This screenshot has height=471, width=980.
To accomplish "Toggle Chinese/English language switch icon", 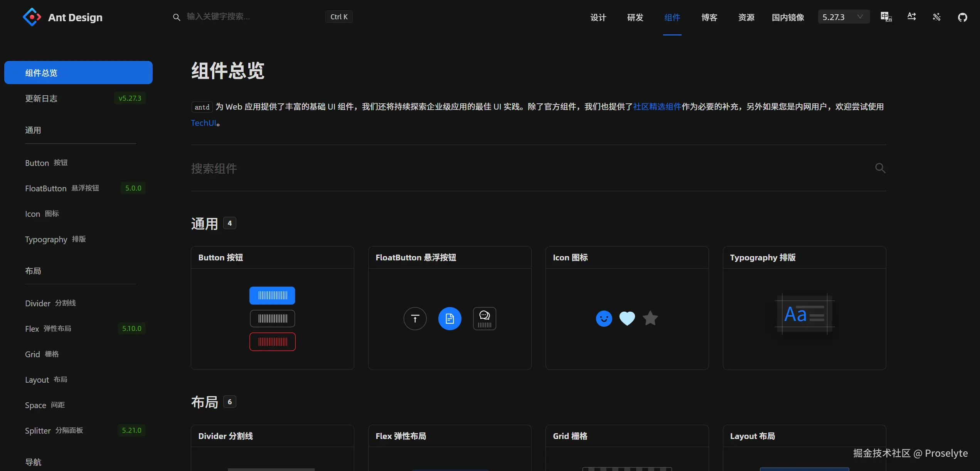I will [x=886, y=17].
